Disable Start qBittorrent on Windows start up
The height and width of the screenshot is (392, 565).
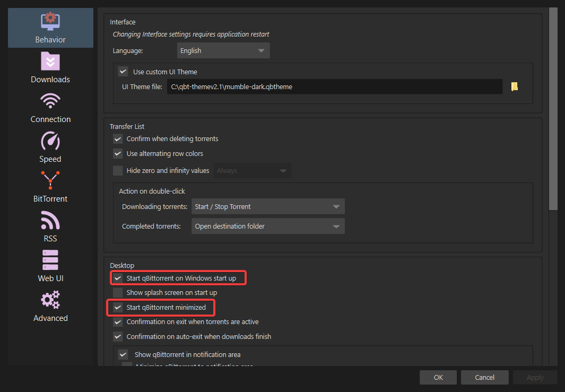[118, 278]
